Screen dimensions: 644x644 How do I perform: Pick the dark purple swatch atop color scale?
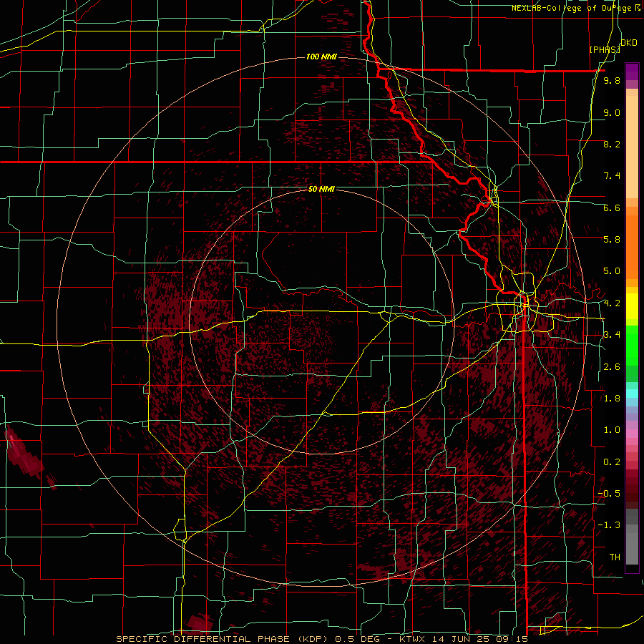pyautogui.click(x=632, y=72)
